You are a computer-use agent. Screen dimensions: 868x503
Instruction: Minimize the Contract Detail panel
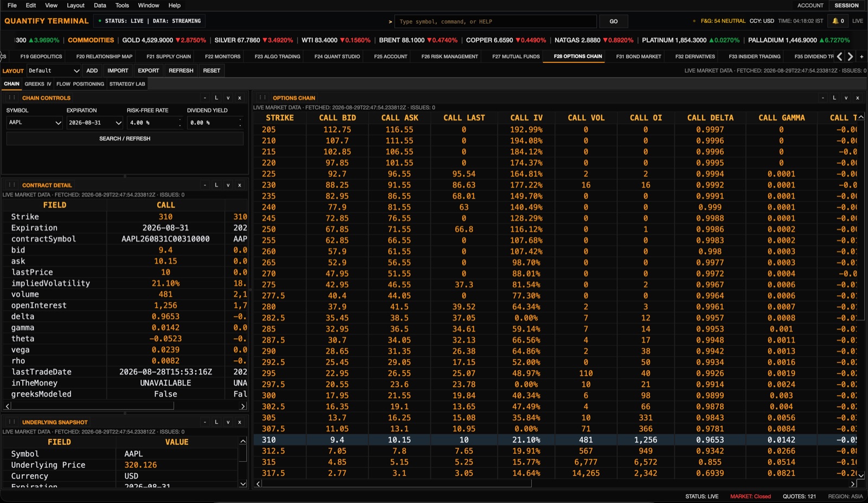point(205,185)
